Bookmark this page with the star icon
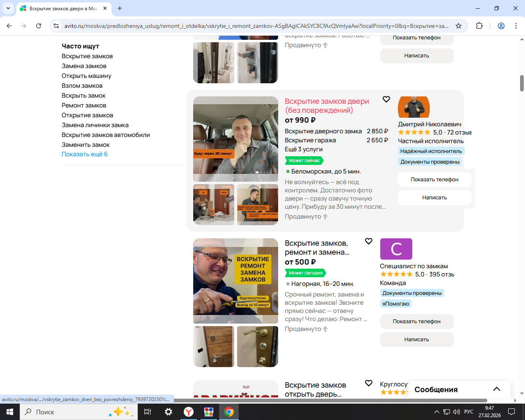 (x=459, y=26)
